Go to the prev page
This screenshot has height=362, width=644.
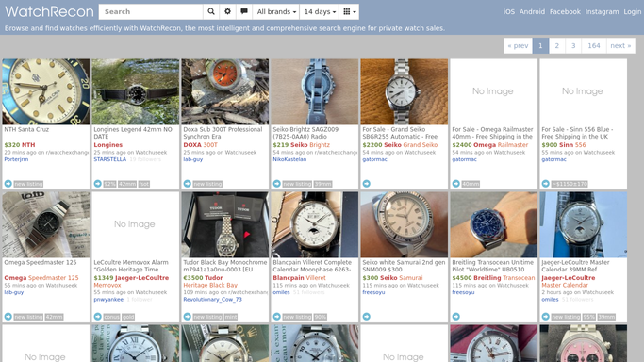(x=518, y=45)
